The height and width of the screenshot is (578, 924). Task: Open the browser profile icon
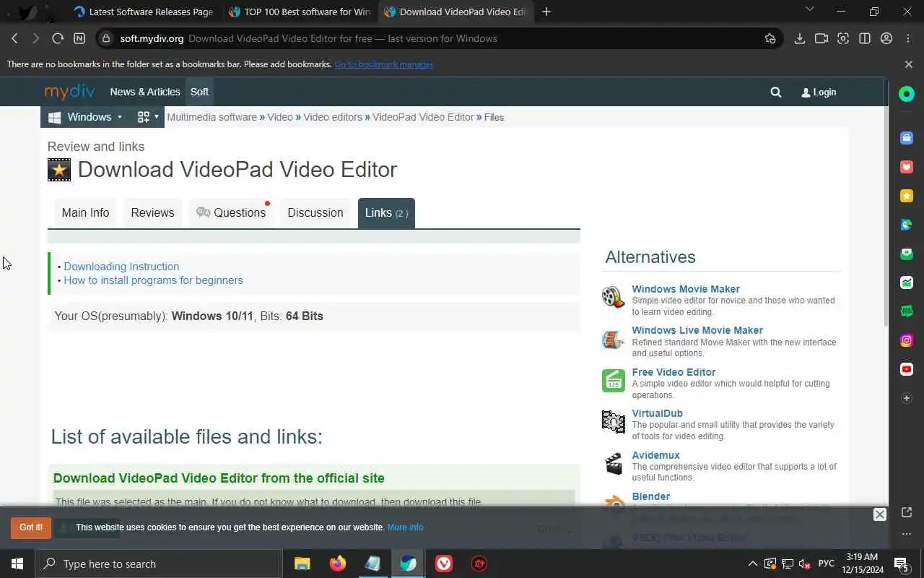click(886, 38)
